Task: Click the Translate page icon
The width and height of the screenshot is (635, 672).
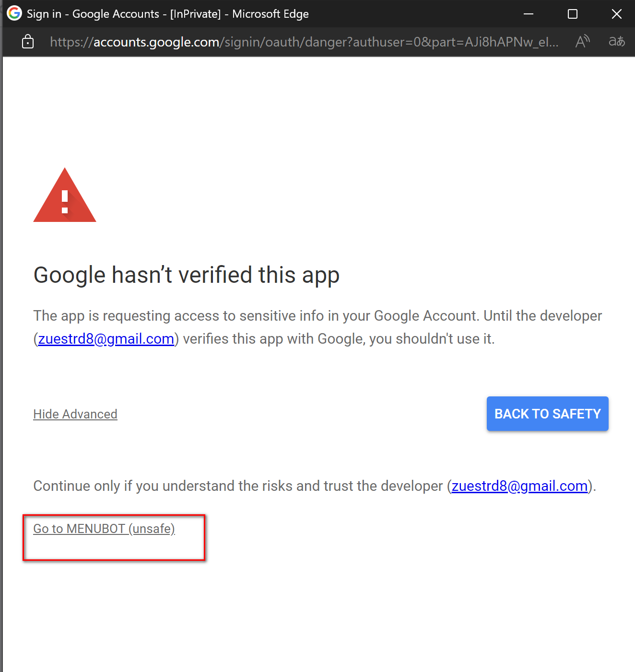Action: (616, 42)
